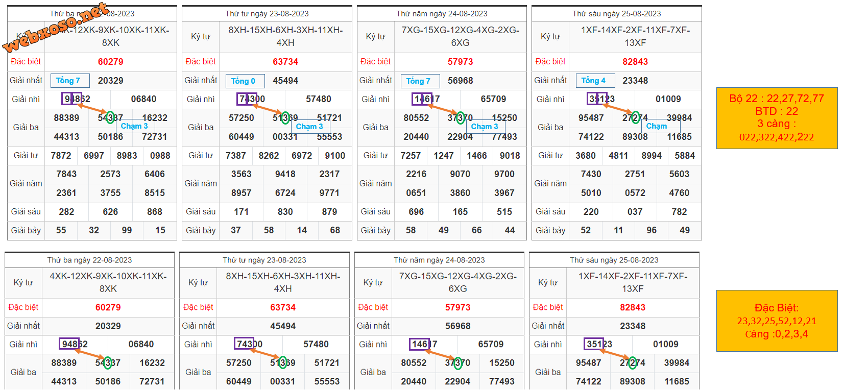
Task: Click Giải năm number 6724
Action: 285,193
